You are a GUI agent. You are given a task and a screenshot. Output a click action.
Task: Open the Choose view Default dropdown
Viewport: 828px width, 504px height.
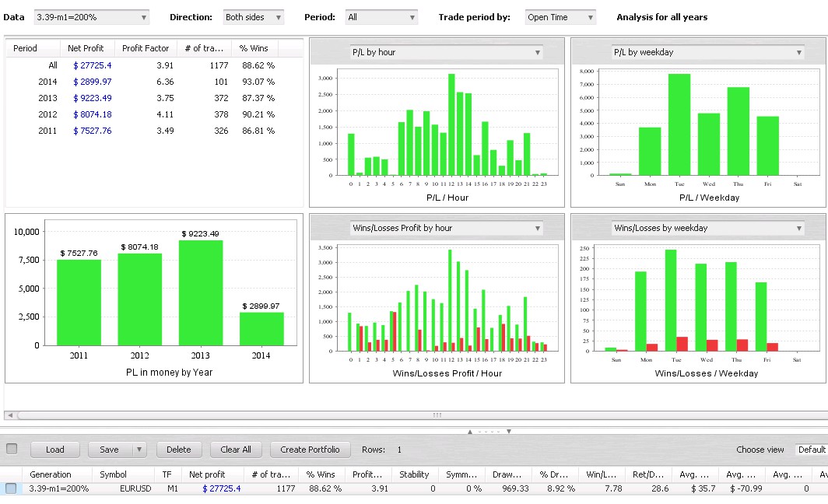(811, 450)
